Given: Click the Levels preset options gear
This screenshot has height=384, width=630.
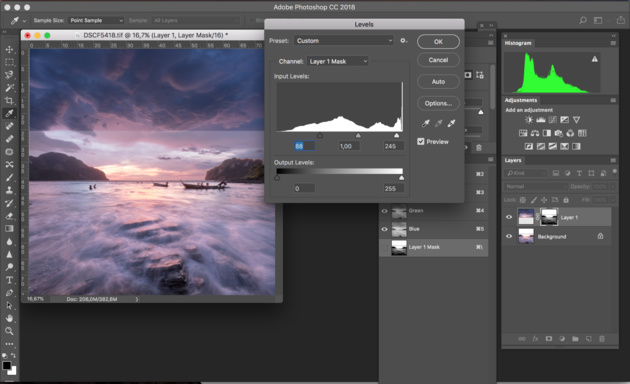Looking at the screenshot, I should (403, 41).
